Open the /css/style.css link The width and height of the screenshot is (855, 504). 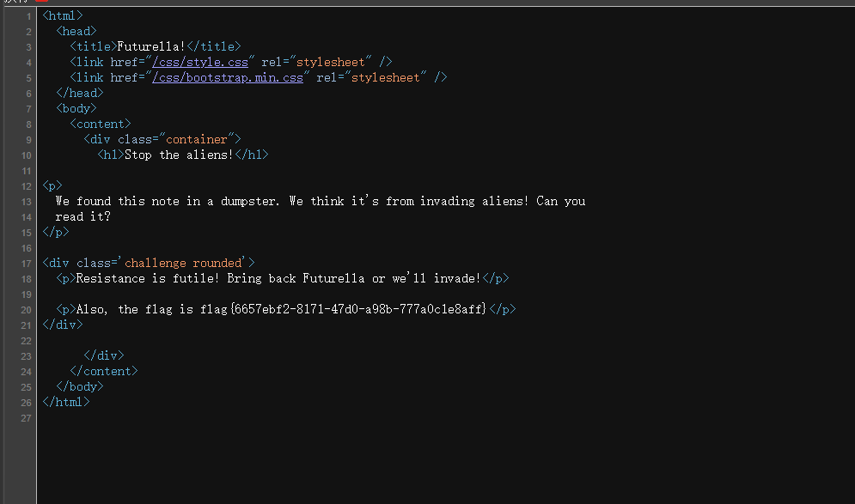pos(199,62)
